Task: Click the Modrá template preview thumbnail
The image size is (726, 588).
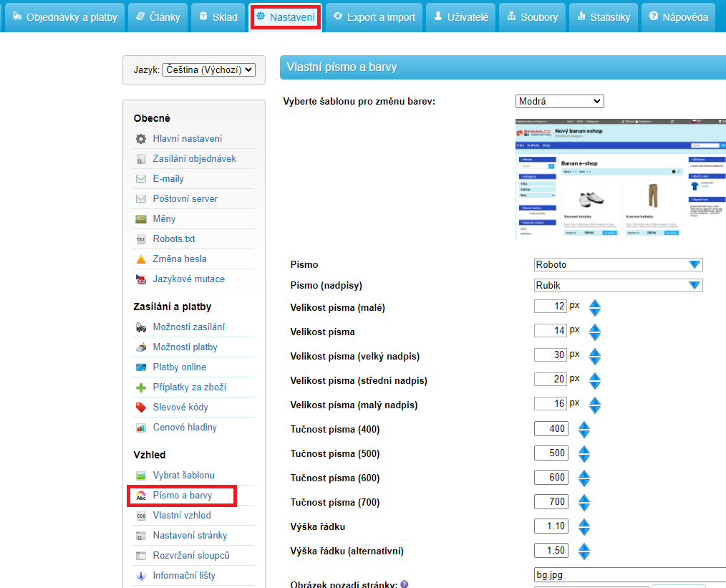Action: click(x=621, y=179)
